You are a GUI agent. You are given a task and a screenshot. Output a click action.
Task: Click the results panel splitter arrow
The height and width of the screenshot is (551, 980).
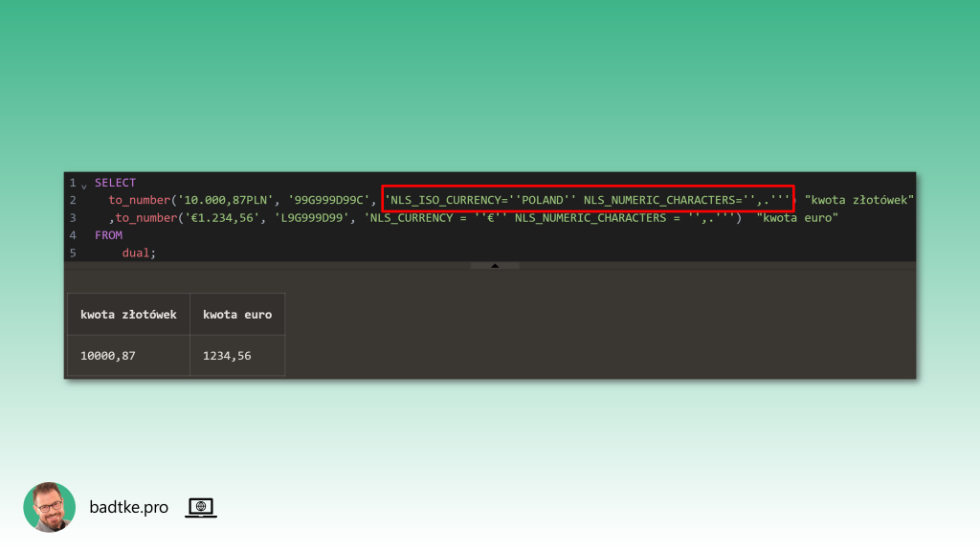click(x=495, y=265)
